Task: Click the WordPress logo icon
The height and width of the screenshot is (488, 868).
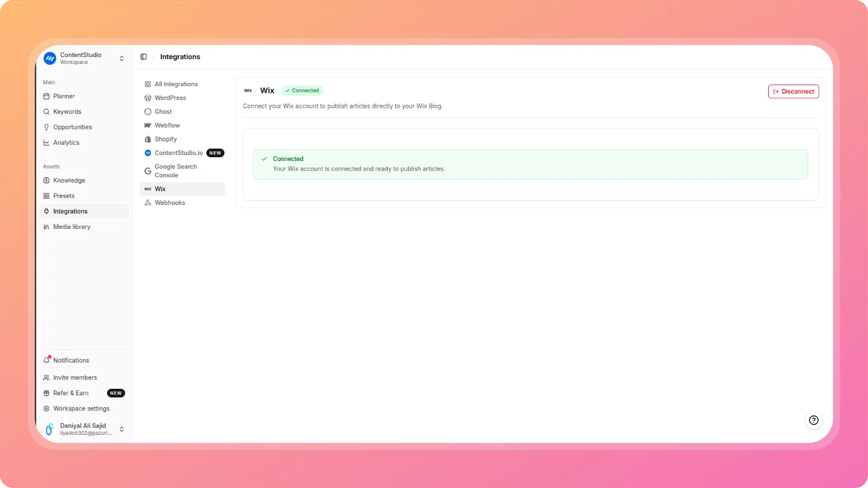Action: (x=148, y=98)
